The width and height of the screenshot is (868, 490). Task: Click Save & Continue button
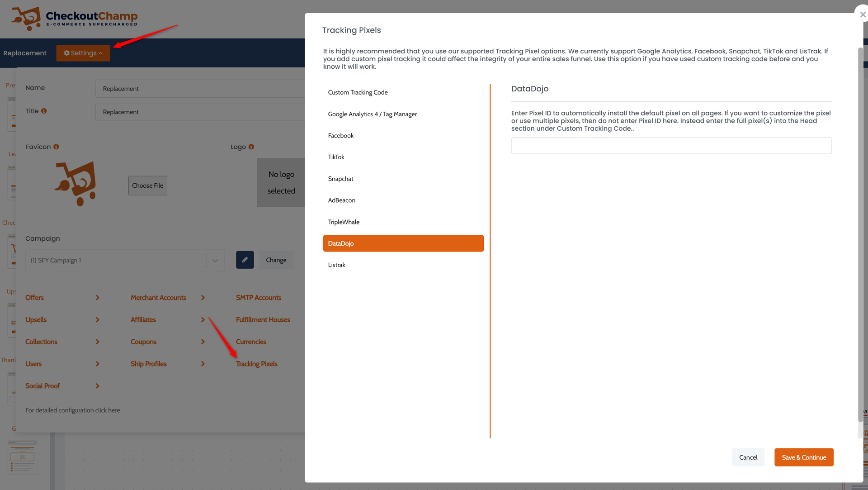point(803,457)
